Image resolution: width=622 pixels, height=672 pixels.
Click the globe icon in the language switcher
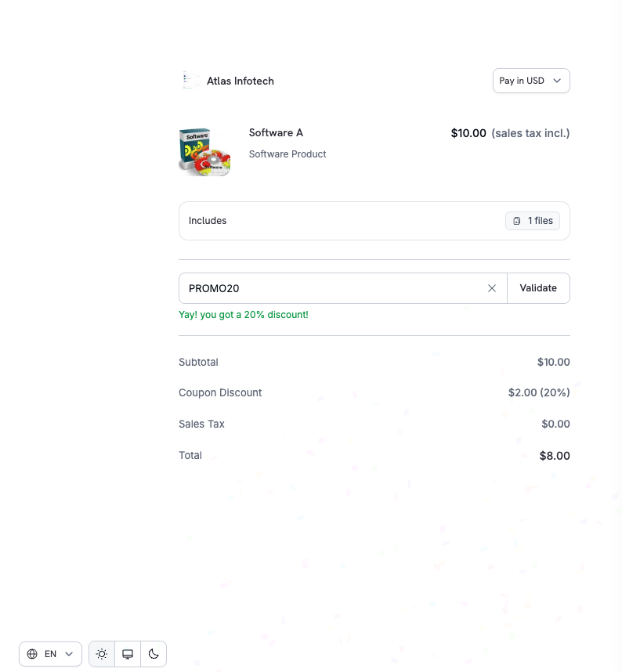32,654
